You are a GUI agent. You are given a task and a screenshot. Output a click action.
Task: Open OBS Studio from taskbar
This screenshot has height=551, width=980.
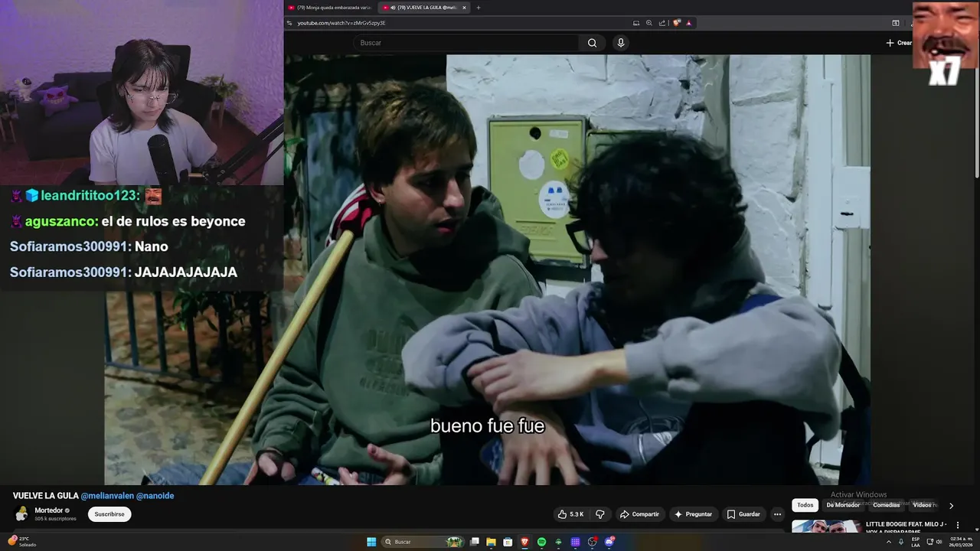[592, 542]
